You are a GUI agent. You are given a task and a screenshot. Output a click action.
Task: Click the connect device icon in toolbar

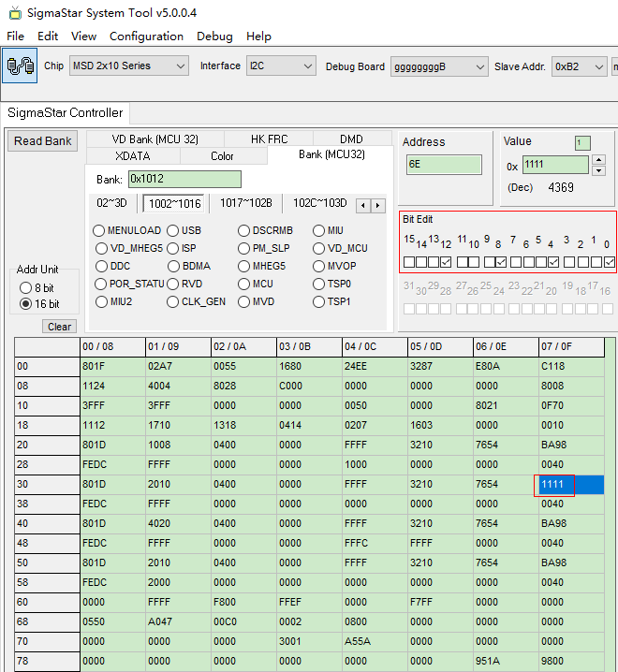click(21, 66)
